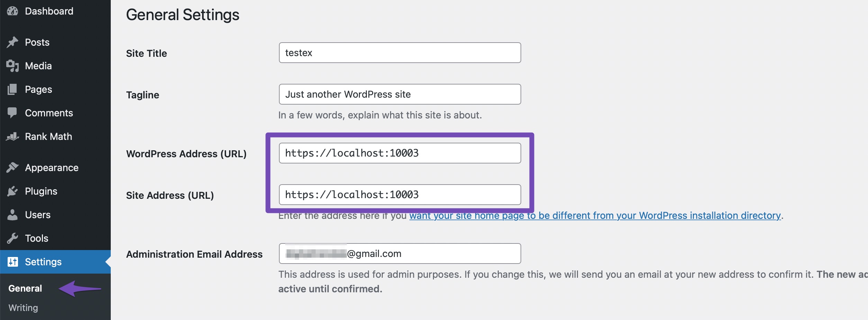Click the Pages book icon
This screenshot has height=320, width=868.
13,89
